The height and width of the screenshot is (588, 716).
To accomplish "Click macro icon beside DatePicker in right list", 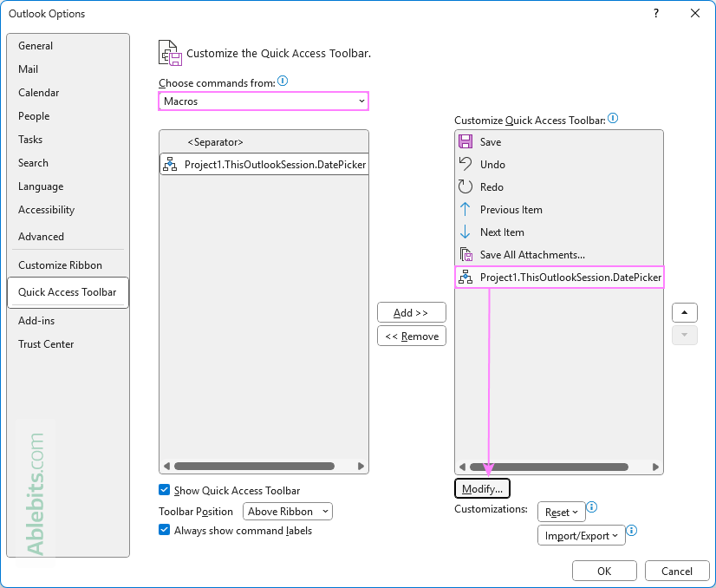I will 465,277.
